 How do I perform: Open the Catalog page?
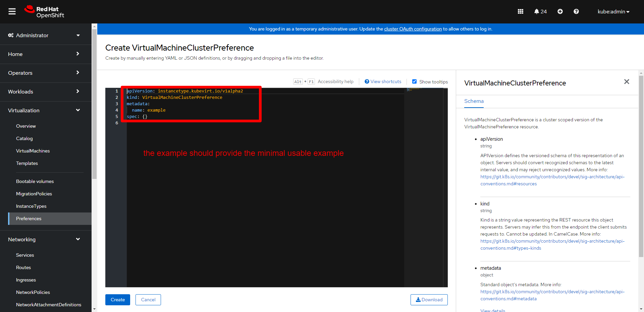24,138
